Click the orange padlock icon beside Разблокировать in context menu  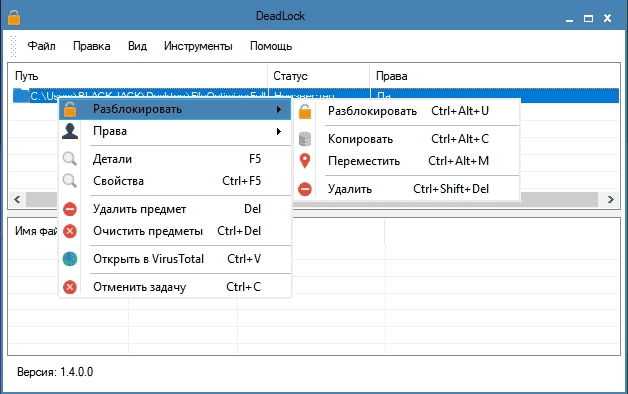tap(70, 109)
